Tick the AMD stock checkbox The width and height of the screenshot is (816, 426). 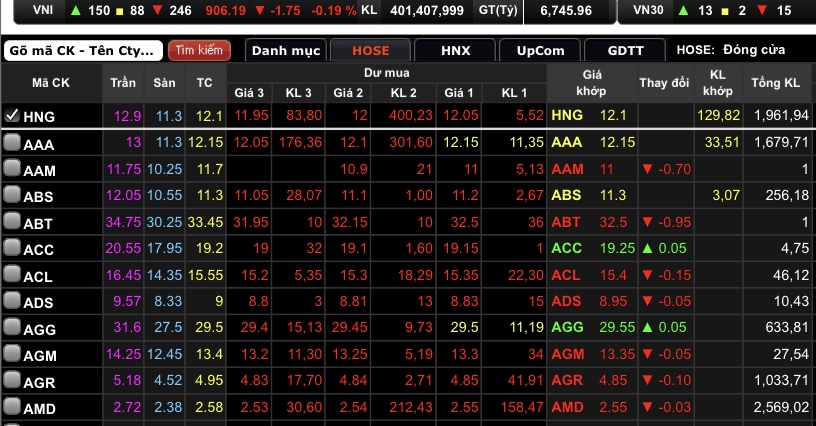point(11,407)
